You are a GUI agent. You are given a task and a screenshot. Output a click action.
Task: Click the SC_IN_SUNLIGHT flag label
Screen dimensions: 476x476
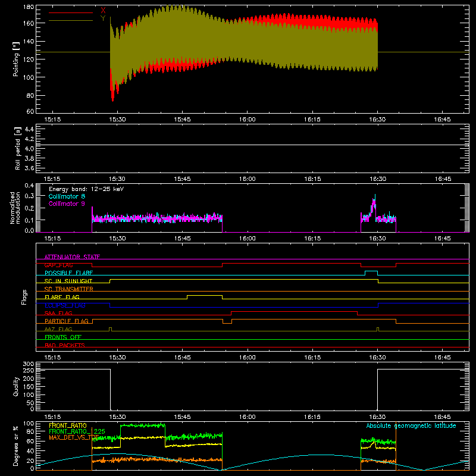[68, 281]
